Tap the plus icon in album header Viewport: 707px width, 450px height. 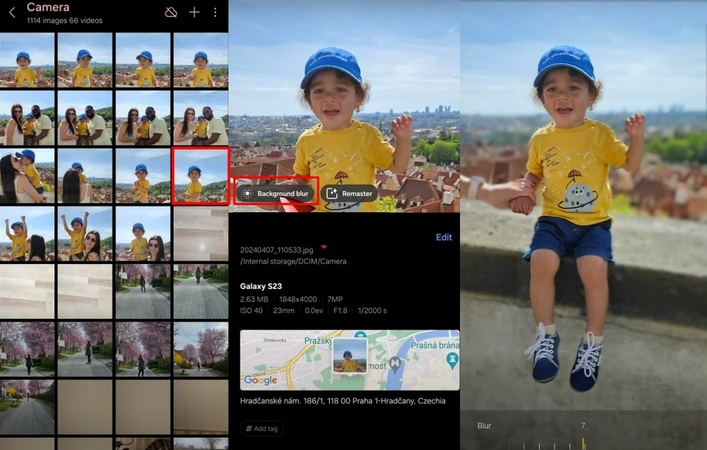194,12
